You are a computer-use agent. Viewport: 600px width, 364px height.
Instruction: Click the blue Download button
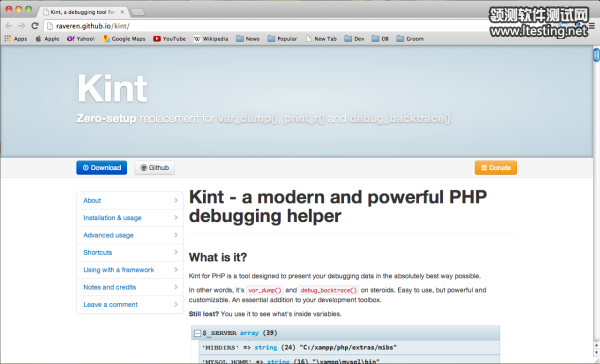101,168
